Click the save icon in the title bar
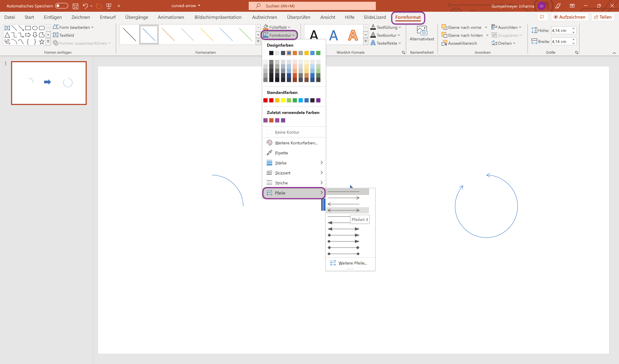Image resolution: width=619 pixels, height=364 pixels. click(x=75, y=6)
